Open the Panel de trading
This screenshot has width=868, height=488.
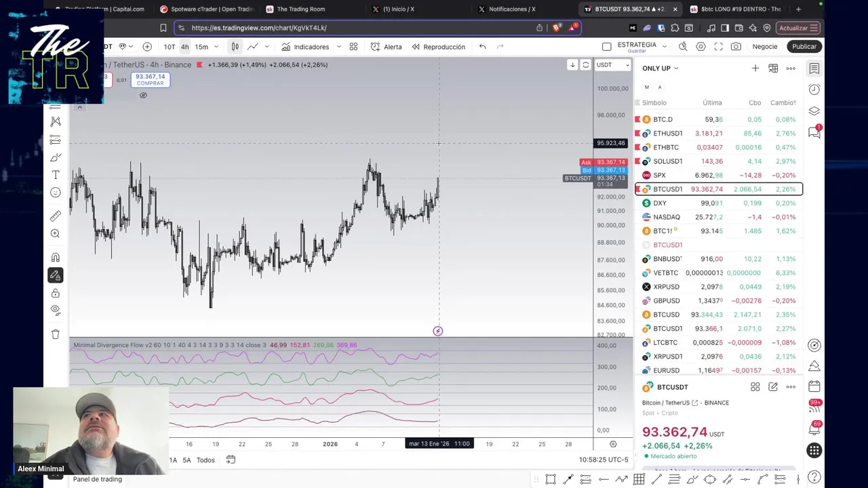[x=97, y=479]
